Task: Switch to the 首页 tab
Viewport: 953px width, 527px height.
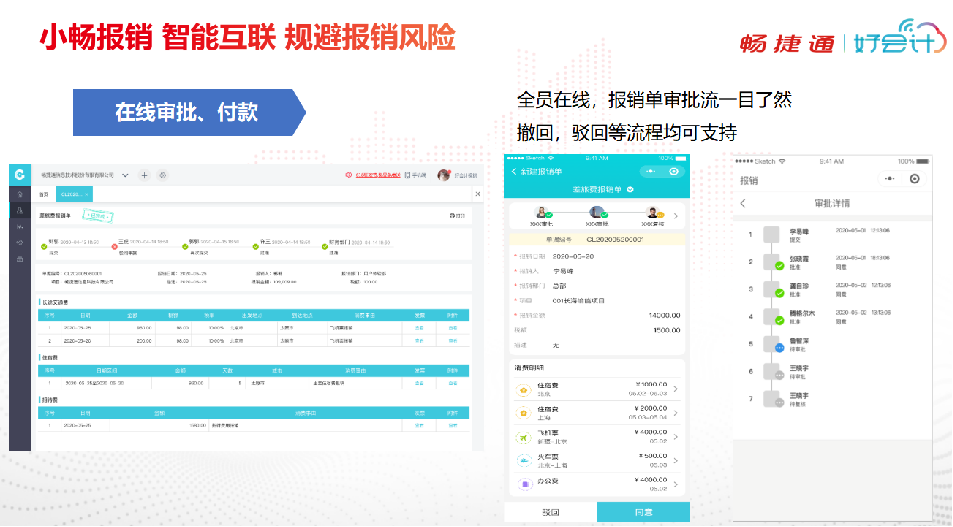Action: tap(42, 194)
